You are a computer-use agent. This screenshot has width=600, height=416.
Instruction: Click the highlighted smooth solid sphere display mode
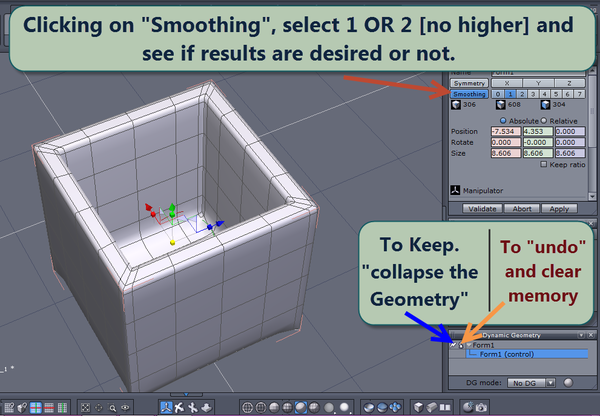pos(301,408)
